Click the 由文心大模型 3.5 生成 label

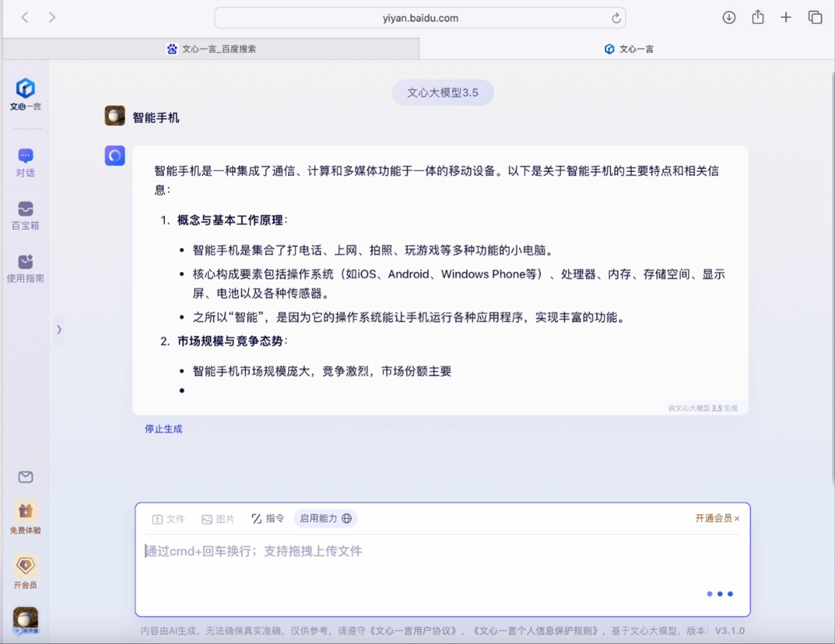click(x=703, y=408)
